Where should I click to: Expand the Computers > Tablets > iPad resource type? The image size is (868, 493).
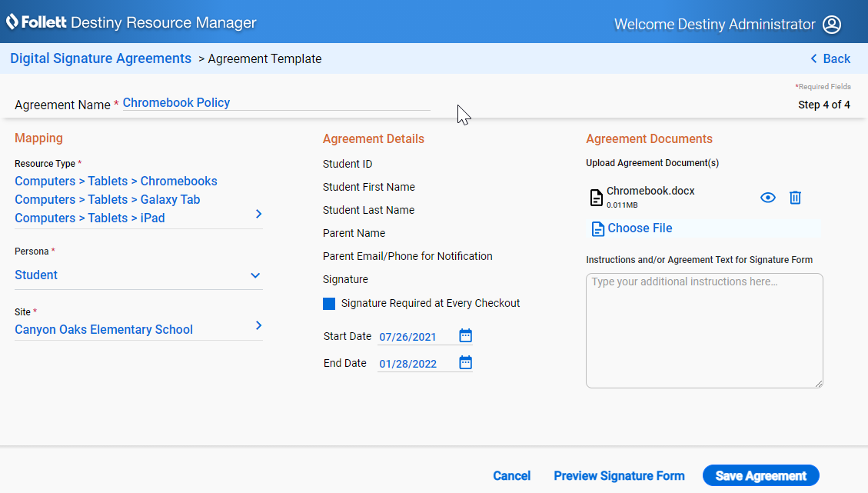click(x=258, y=214)
